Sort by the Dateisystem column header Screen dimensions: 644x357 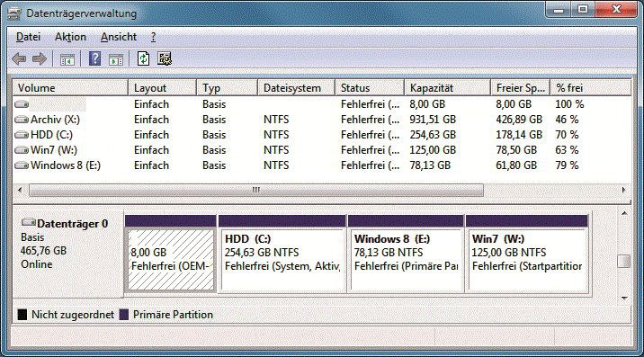(x=296, y=88)
